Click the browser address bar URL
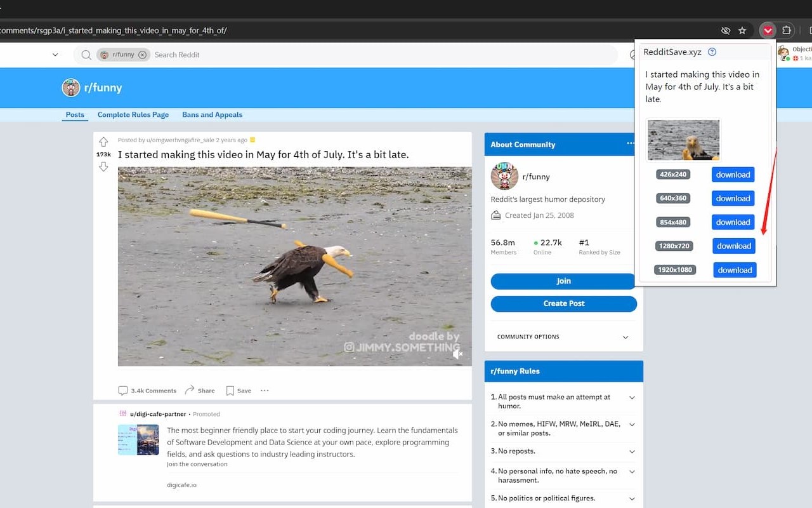This screenshot has width=812, height=508. (x=114, y=30)
